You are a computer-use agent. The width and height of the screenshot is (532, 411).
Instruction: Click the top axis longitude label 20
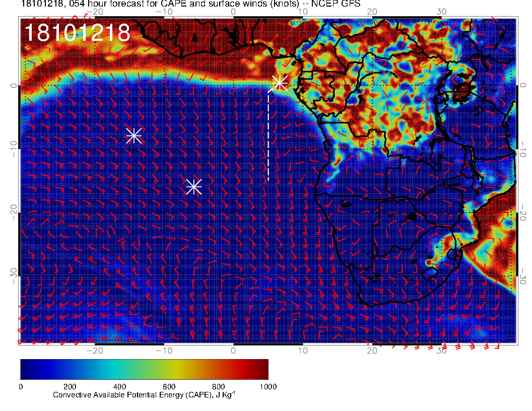[372, 12]
